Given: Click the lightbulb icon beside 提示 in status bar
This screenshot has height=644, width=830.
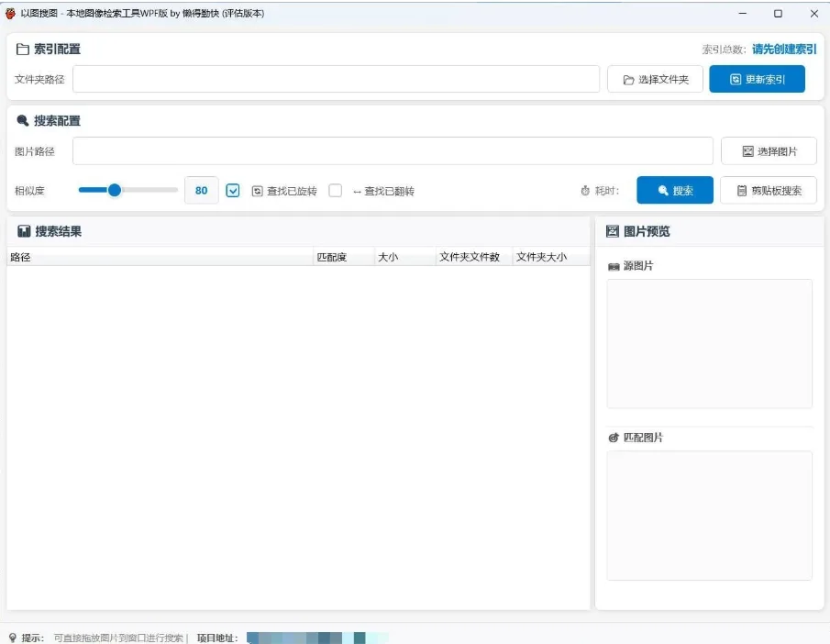Looking at the screenshot, I should (10, 634).
